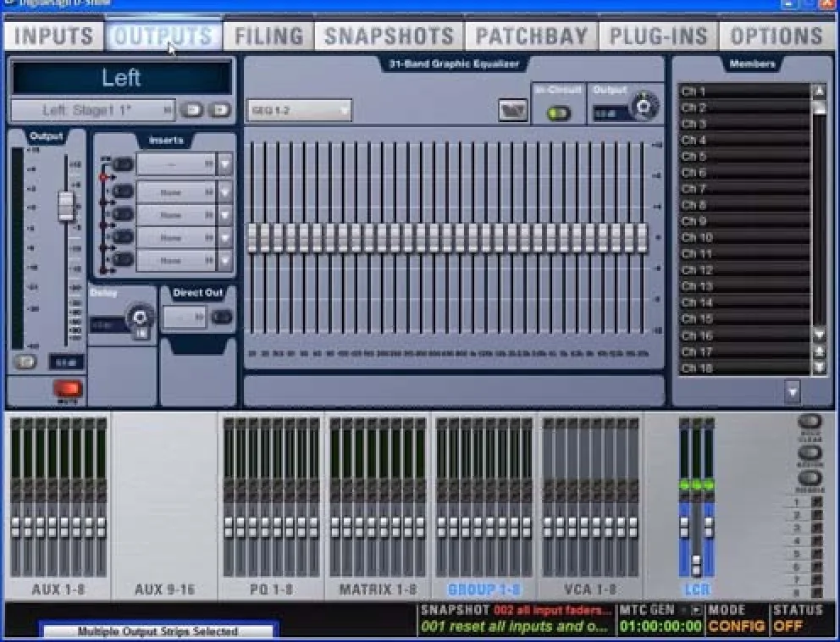840x642 pixels.
Task: Toggle the fifth insert slot in/out switch
Action: pyautogui.click(x=123, y=260)
